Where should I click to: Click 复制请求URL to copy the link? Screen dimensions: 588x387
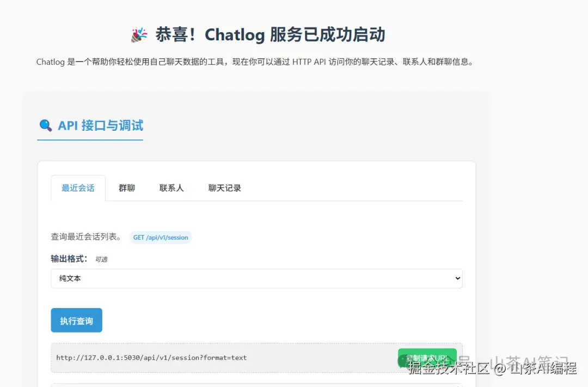click(x=427, y=358)
